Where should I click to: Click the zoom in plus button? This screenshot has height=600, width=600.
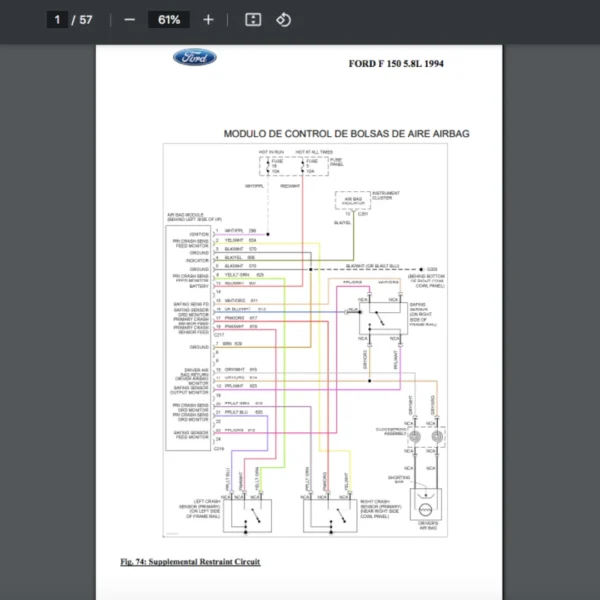[208, 19]
